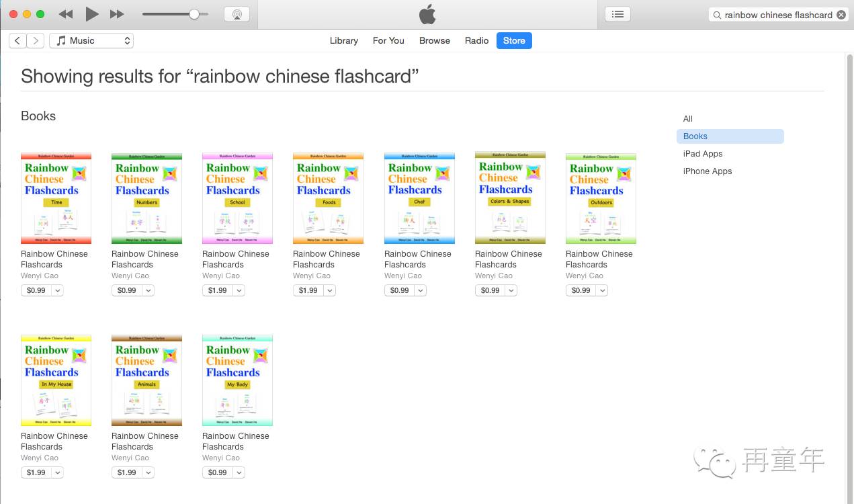Buy the My Body book for $0.99
854x504 pixels.
tap(218, 472)
